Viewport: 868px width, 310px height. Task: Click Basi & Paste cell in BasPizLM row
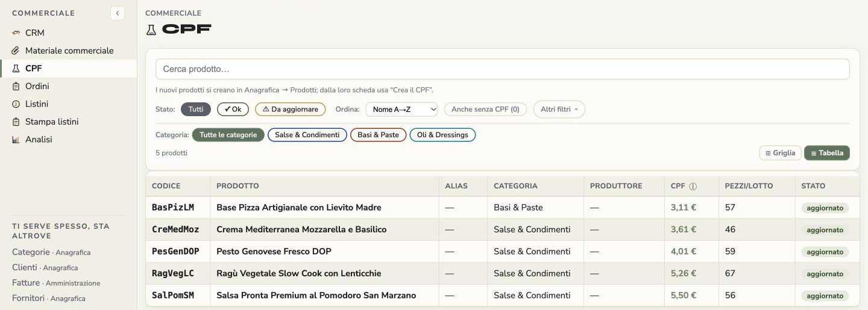pyautogui.click(x=518, y=208)
